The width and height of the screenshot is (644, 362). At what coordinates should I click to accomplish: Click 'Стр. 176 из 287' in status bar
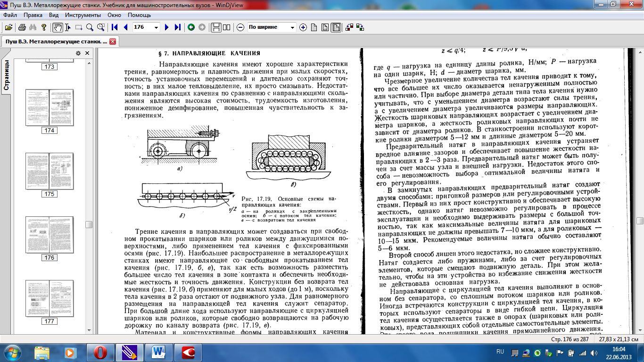click(570, 339)
